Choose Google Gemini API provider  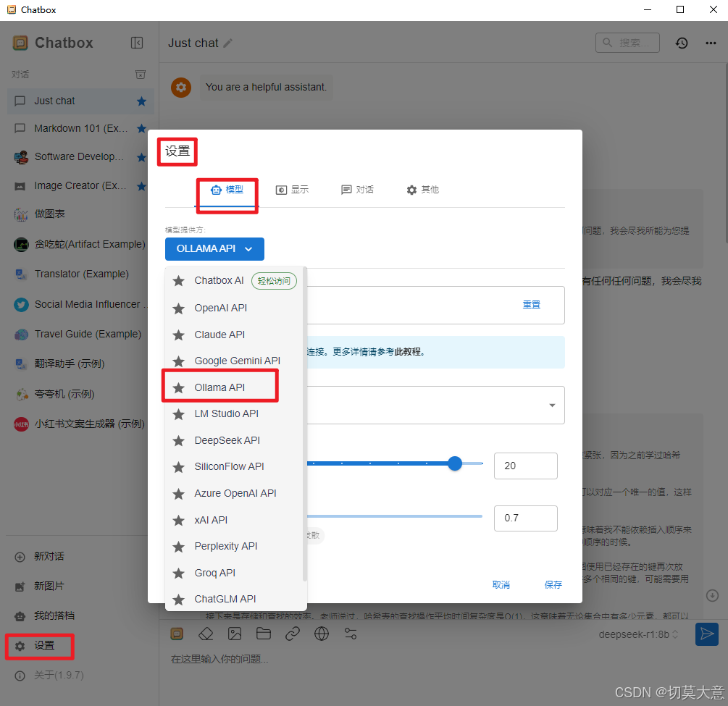pyautogui.click(x=234, y=361)
